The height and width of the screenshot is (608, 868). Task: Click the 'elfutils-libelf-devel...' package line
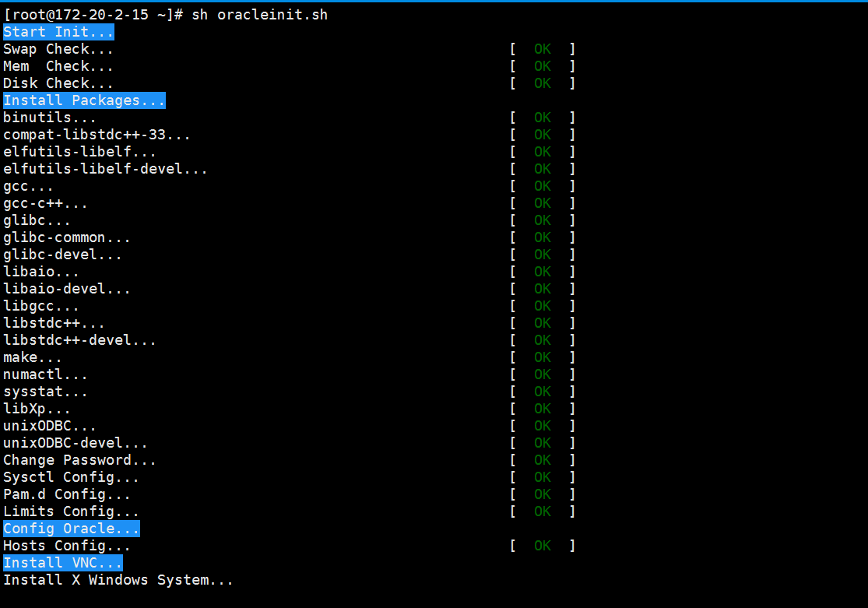(105, 170)
